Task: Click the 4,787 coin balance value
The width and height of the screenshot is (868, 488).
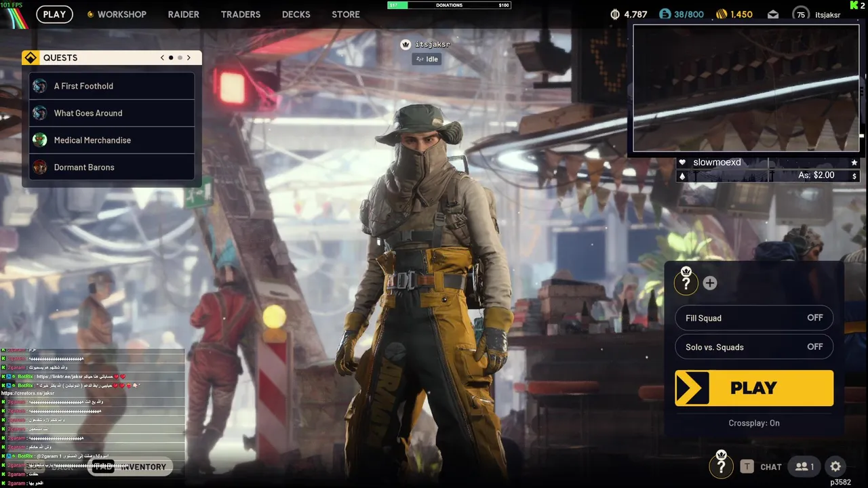Action: pyautogui.click(x=635, y=14)
